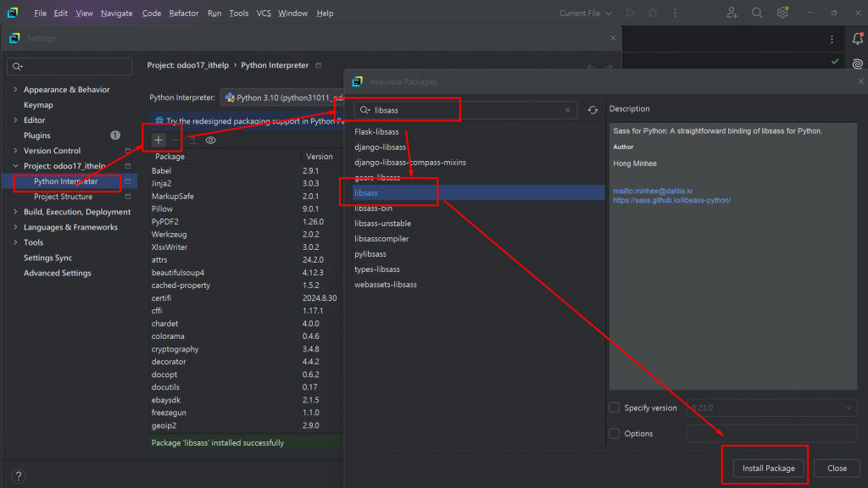Click the Run button in the toolbar

pyautogui.click(x=630, y=13)
